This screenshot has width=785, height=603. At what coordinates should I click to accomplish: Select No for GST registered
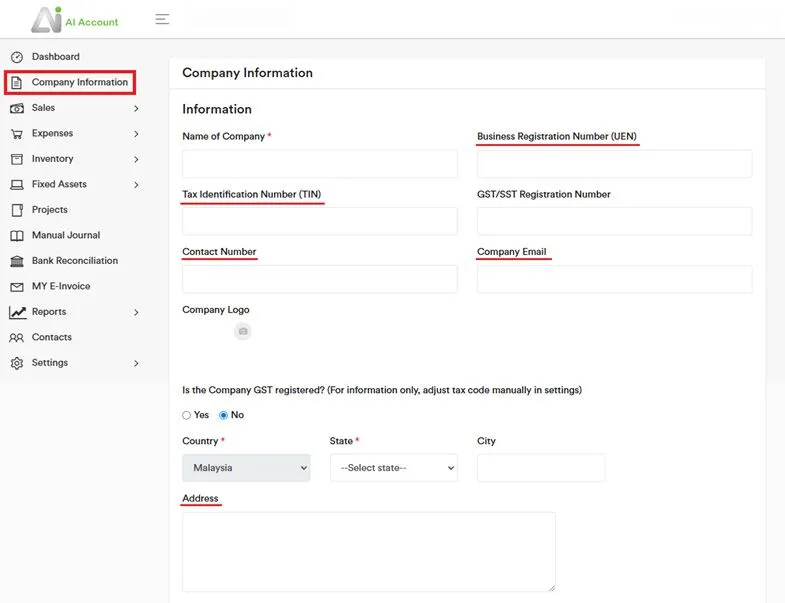[223, 415]
